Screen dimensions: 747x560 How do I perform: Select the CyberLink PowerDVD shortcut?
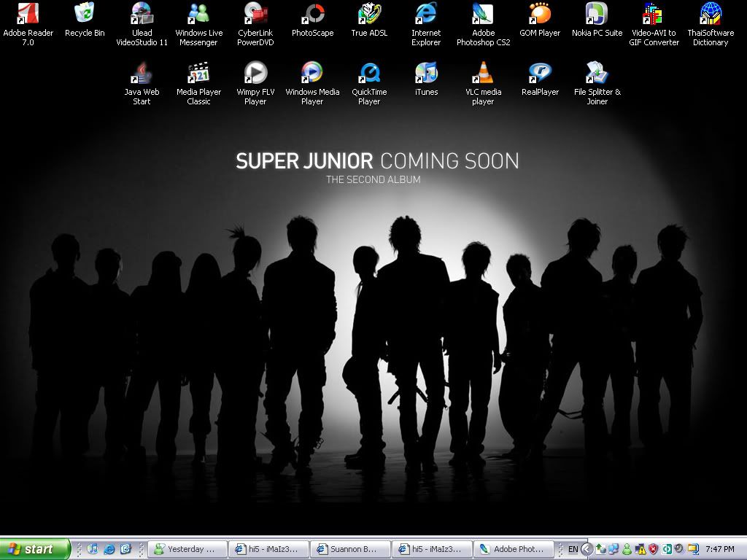pos(255,24)
